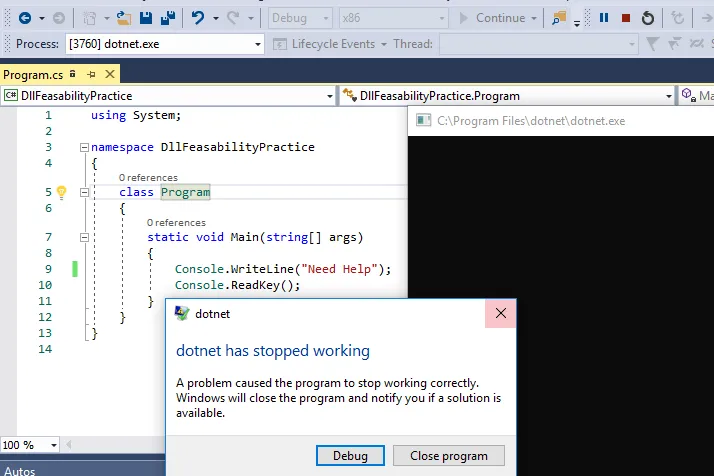Open the Debug solution configuration dropdown
The image size is (714, 476).
(x=300, y=18)
